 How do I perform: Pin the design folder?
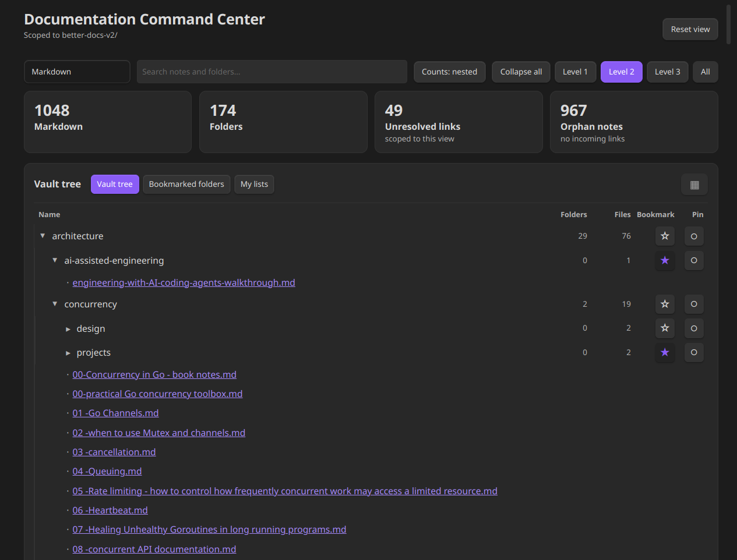click(x=694, y=328)
